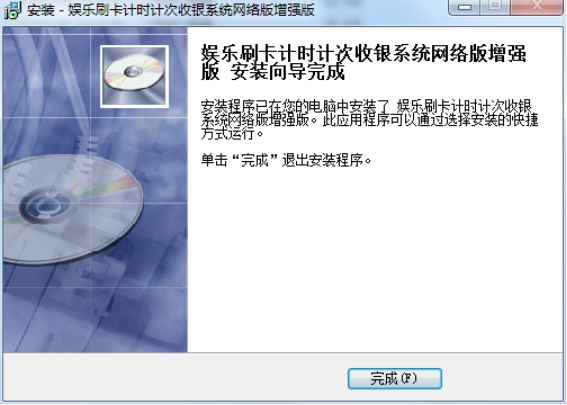567x405 pixels.
Task: Click the disabled maximize button in title bar
Action: click(496, 7)
